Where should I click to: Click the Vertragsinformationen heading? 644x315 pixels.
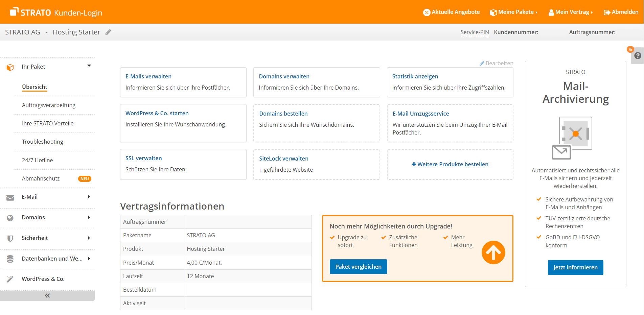(x=172, y=206)
